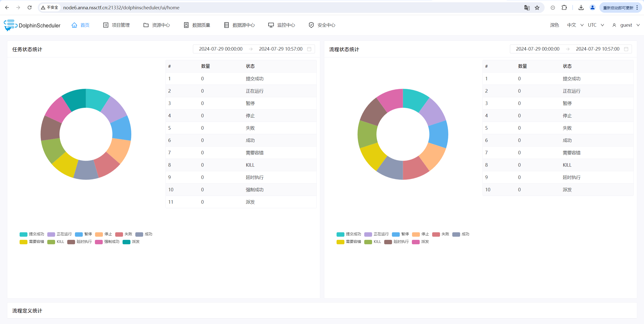Click 流程状态统计 end date field

point(598,49)
